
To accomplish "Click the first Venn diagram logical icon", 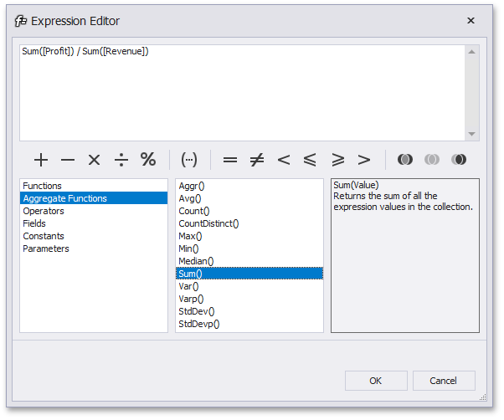I will (x=404, y=160).
